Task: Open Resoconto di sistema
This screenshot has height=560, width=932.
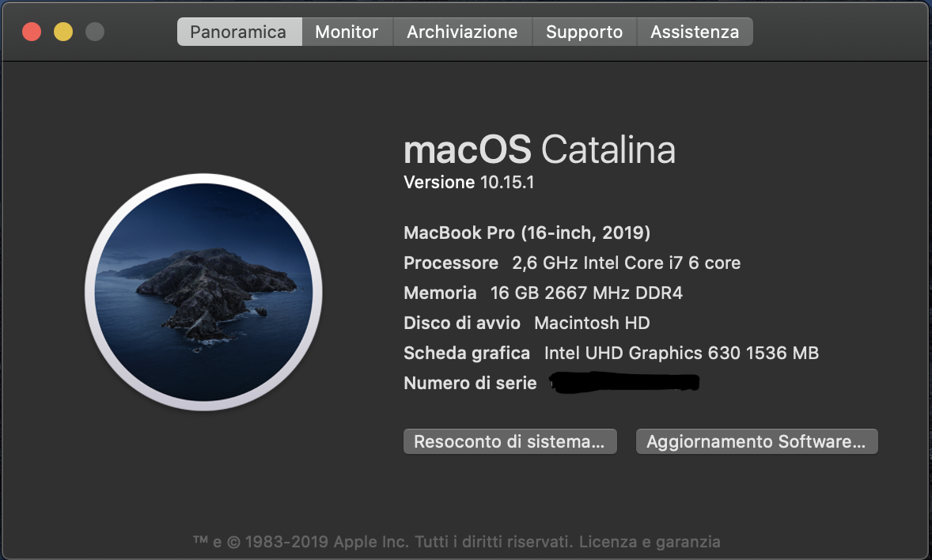Action: (x=510, y=441)
